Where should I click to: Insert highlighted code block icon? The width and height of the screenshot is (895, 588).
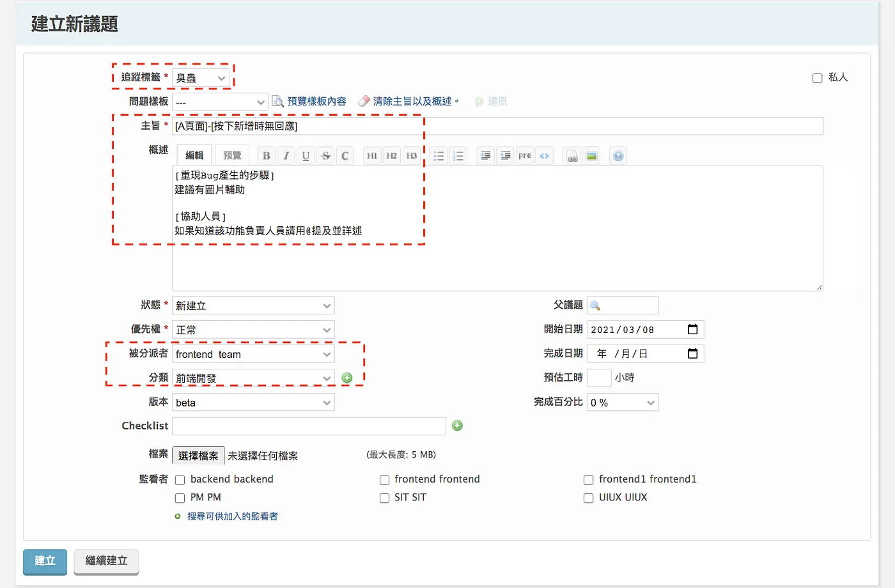(545, 156)
